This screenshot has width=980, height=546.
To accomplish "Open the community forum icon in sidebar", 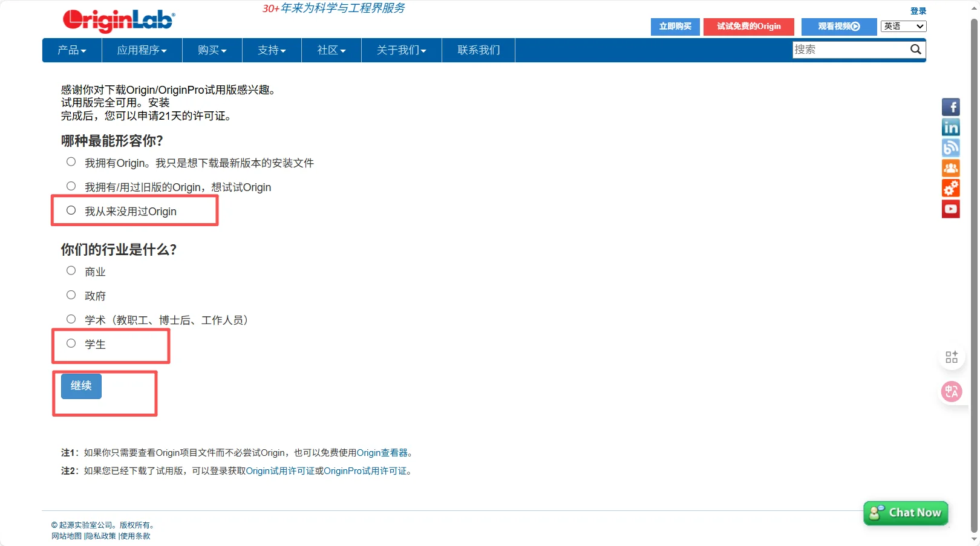I will (x=951, y=168).
